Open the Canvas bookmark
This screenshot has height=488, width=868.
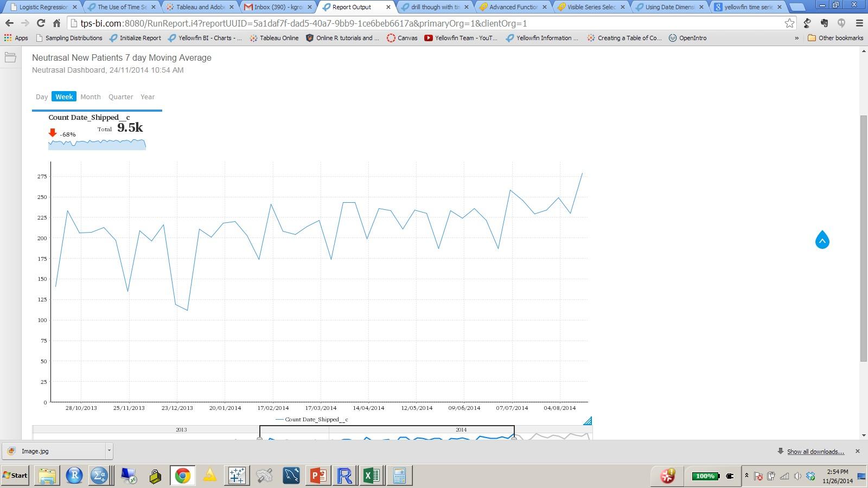[x=402, y=38]
